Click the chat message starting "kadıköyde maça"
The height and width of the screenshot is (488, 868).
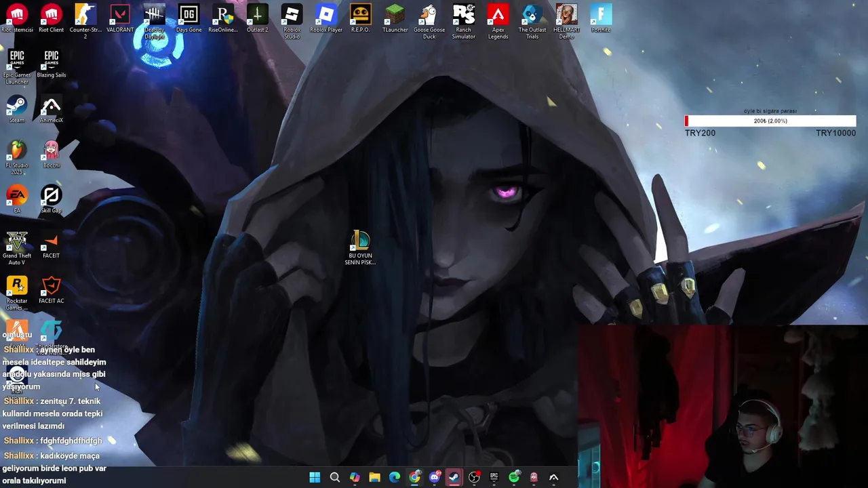(x=54, y=468)
